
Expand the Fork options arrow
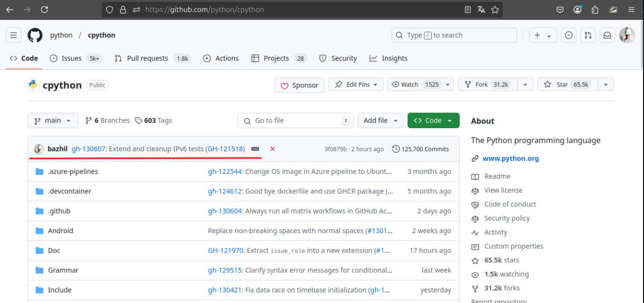click(x=525, y=84)
